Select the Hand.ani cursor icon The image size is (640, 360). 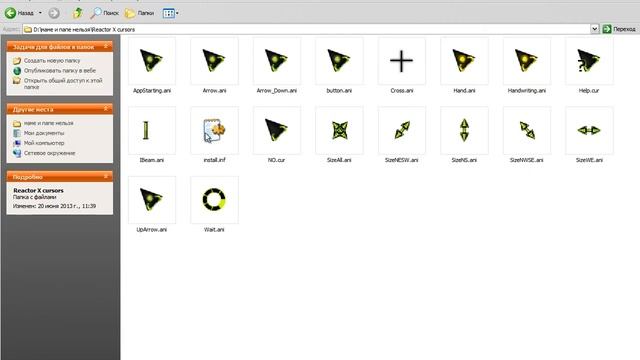(x=464, y=61)
